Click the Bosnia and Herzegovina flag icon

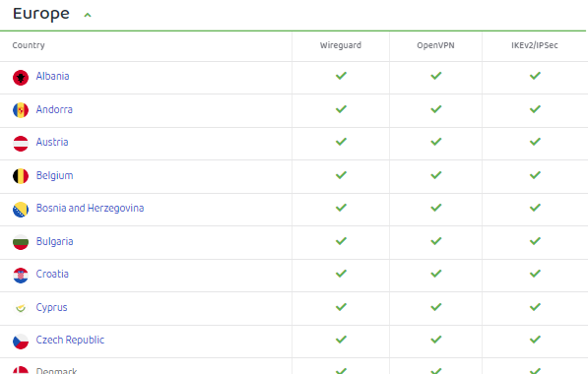[21, 210]
